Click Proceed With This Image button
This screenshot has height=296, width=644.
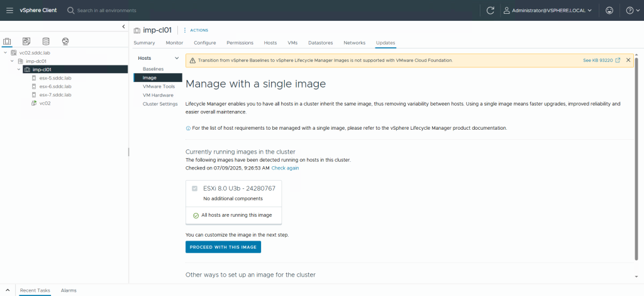click(223, 247)
